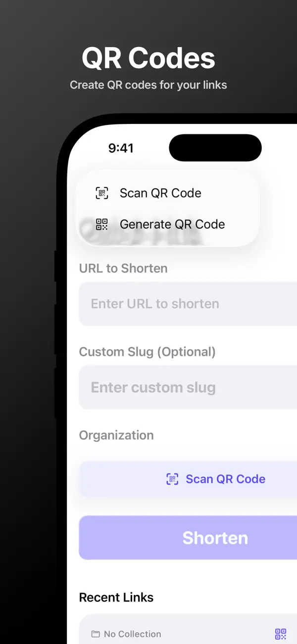Open the QR code icon on the No Collection row
Image resolution: width=297 pixels, height=644 pixels.
281,634
